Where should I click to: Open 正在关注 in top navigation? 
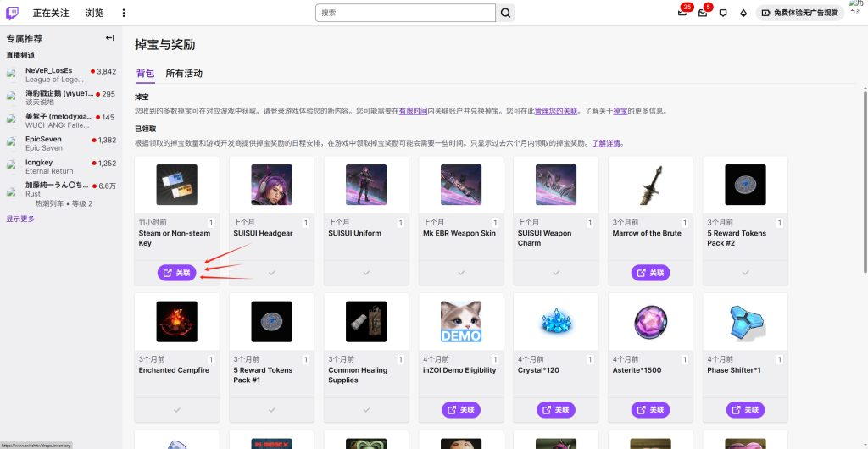coord(51,13)
